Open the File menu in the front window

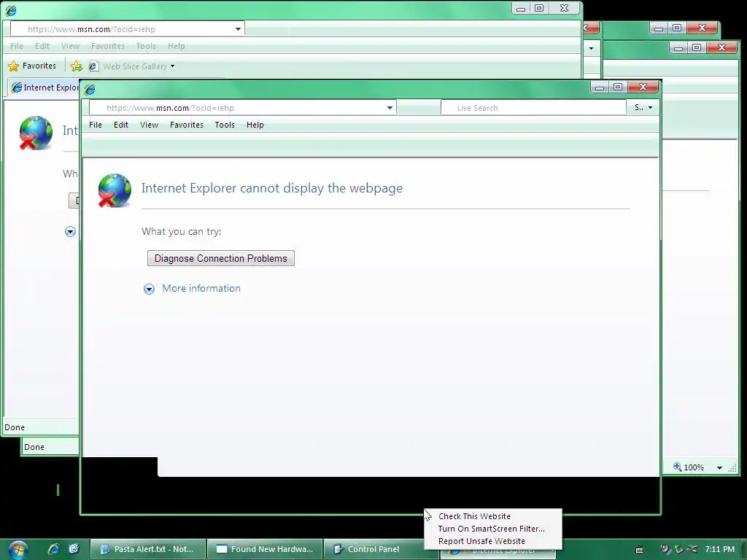pos(96,125)
